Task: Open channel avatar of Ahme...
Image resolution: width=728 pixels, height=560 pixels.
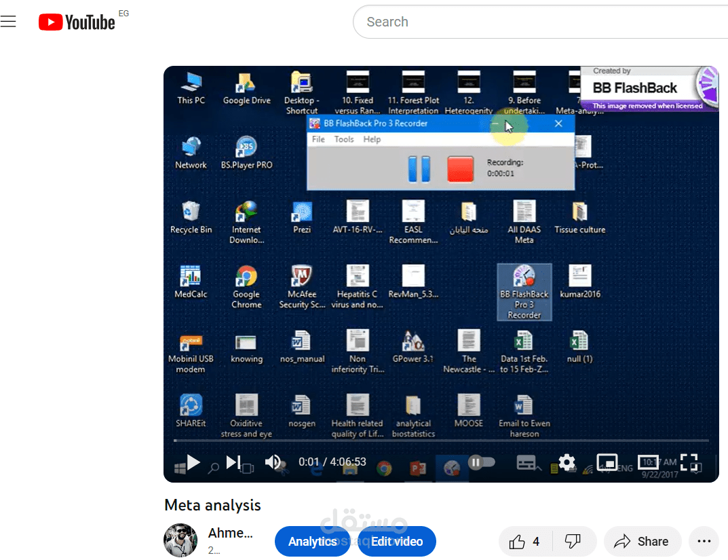Action: pyautogui.click(x=180, y=540)
